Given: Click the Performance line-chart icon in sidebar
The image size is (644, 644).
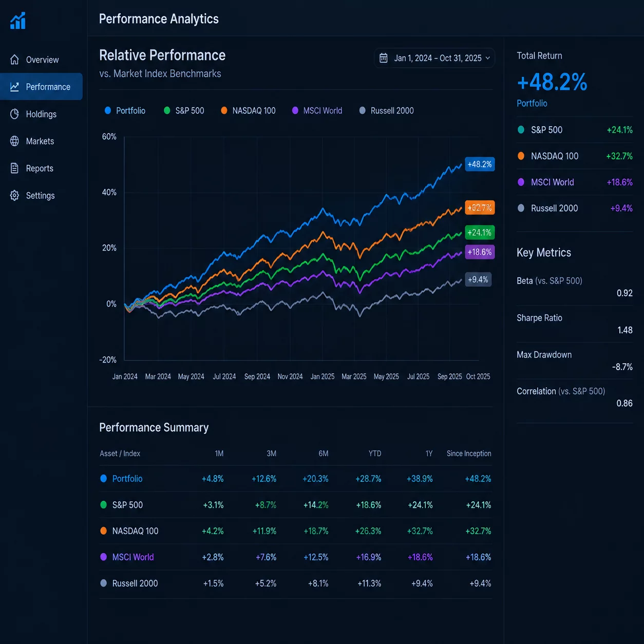Looking at the screenshot, I should (15, 87).
